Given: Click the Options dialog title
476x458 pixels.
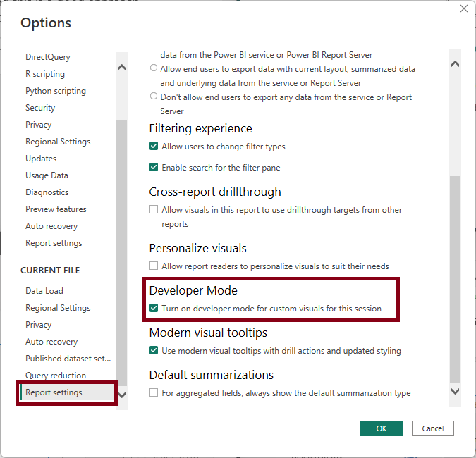Looking at the screenshot, I should tap(46, 23).
